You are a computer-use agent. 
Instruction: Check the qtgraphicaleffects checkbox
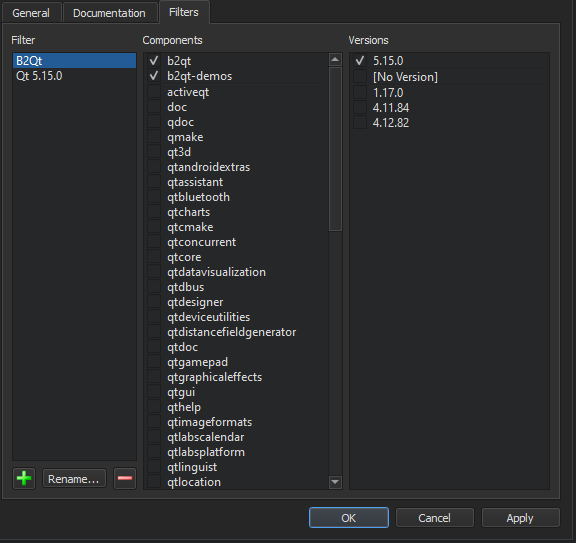point(154,377)
